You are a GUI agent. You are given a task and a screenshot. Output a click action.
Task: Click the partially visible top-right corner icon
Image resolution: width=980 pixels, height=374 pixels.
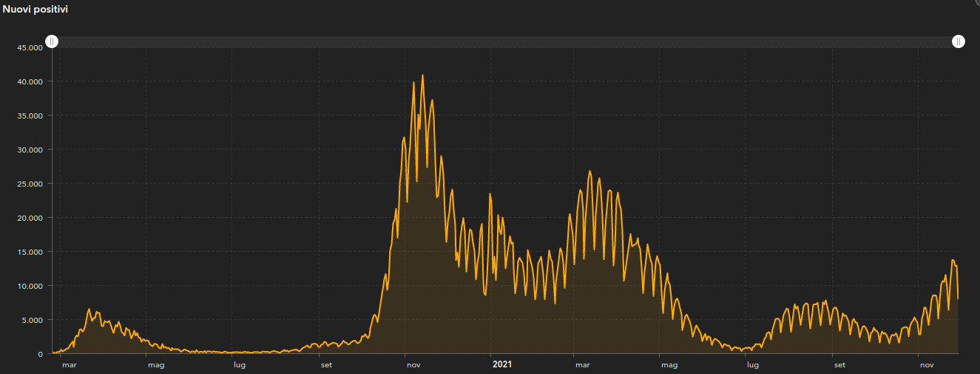coord(976,2)
